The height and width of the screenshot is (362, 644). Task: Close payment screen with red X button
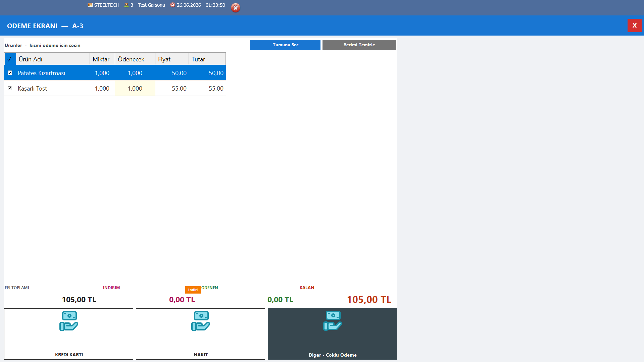[x=634, y=25]
